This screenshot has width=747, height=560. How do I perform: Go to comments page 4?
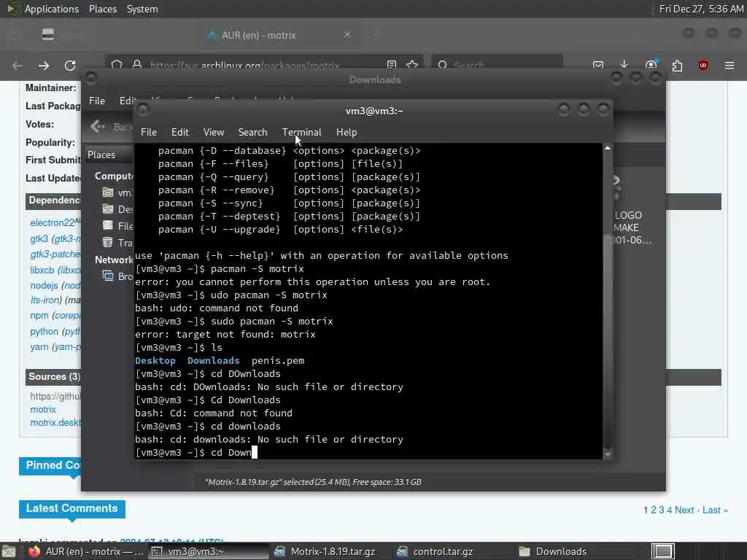pyautogui.click(x=670, y=510)
